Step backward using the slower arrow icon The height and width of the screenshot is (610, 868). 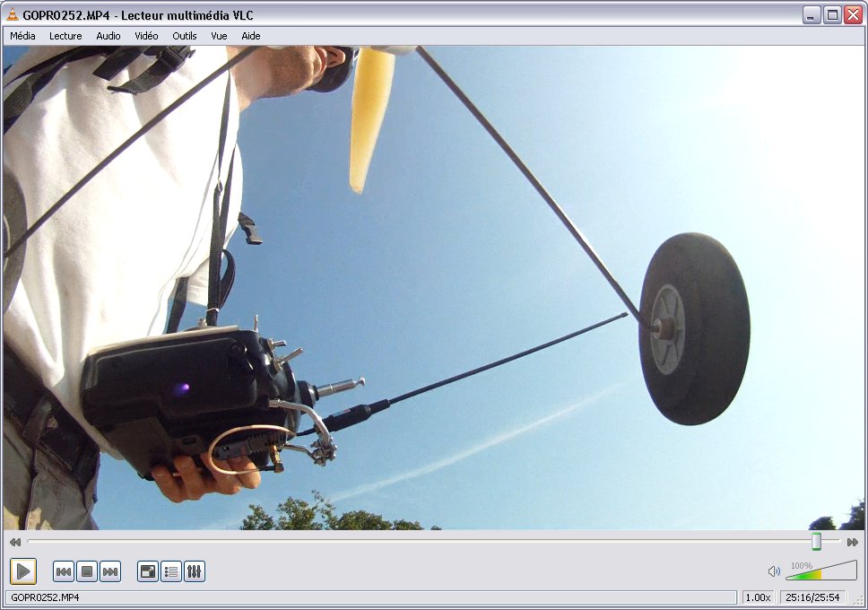[x=15, y=542]
